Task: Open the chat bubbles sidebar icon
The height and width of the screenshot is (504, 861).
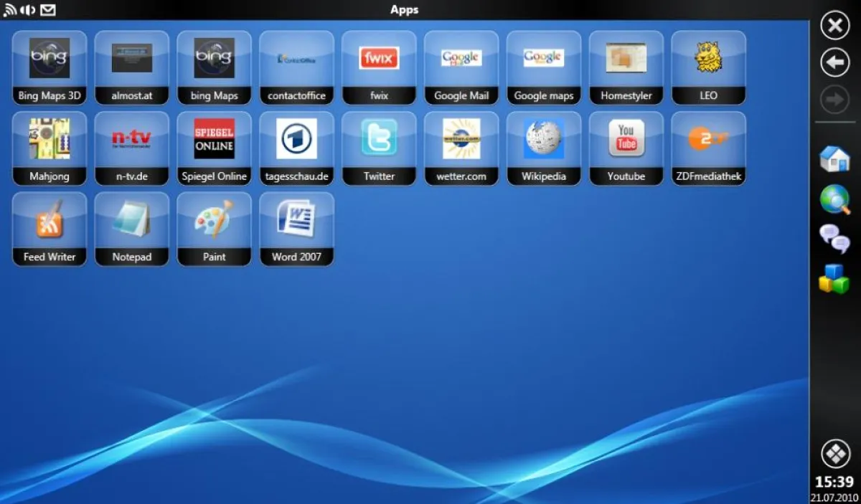Action: pyautogui.click(x=834, y=240)
